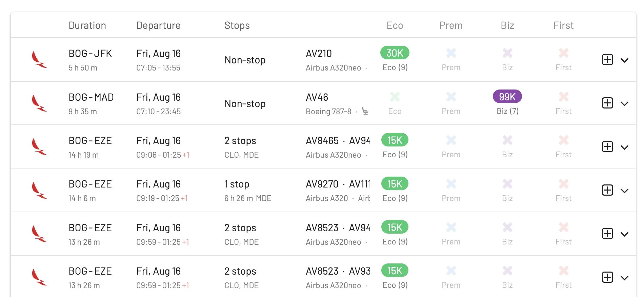Choose the 15K Eco fare on AV8465
The image size is (644, 297).
coord(395,140)
